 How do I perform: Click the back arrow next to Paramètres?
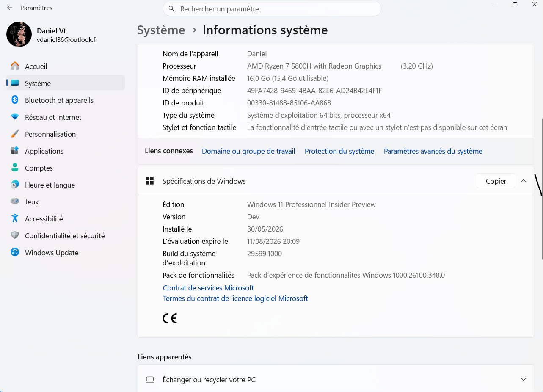tap(10, 8)
